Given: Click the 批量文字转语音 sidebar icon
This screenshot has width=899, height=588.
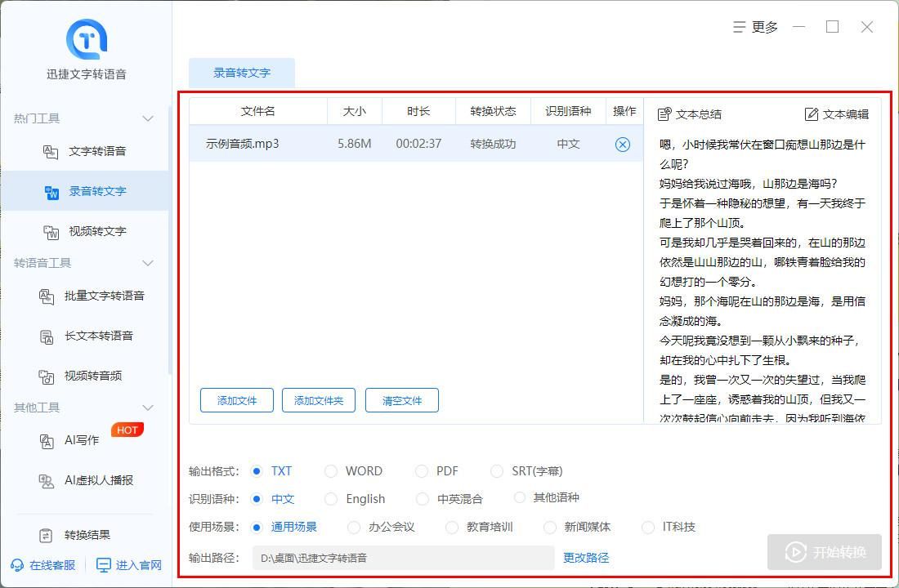Looking at the screenshot, I should click(47, 297).
